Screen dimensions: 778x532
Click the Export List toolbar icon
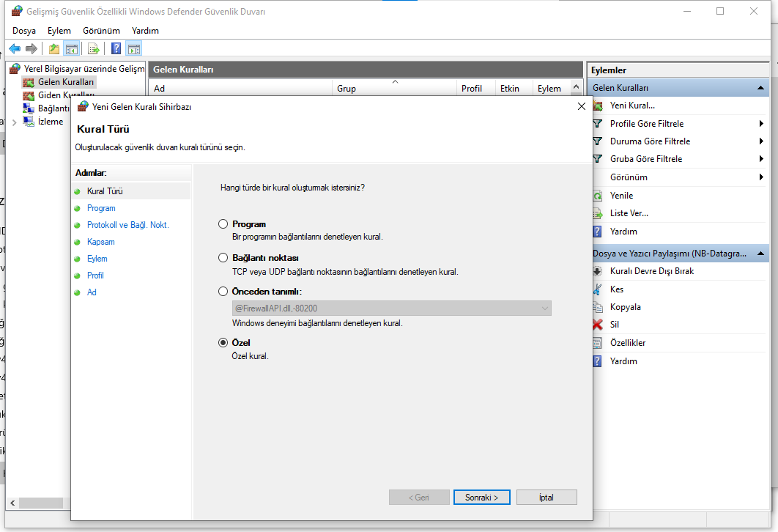(93, 48)
